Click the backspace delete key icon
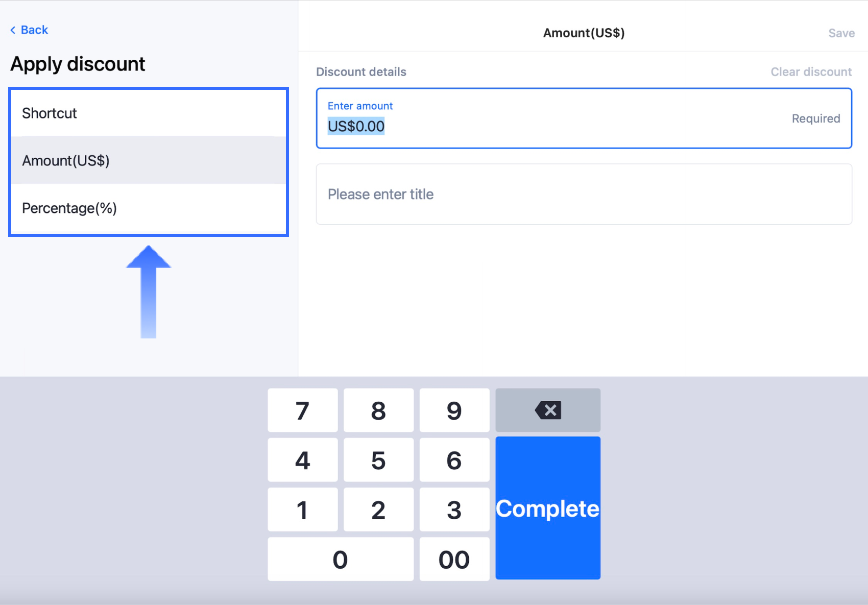 coord(548,410)
